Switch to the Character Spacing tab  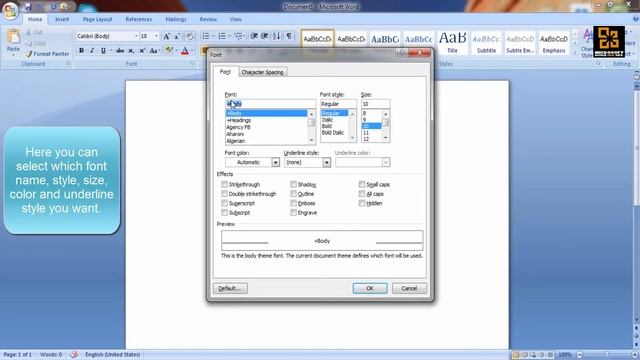(262, 72)
